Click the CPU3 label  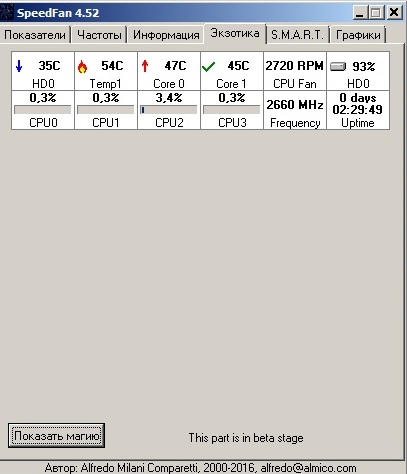click(232, 123)
